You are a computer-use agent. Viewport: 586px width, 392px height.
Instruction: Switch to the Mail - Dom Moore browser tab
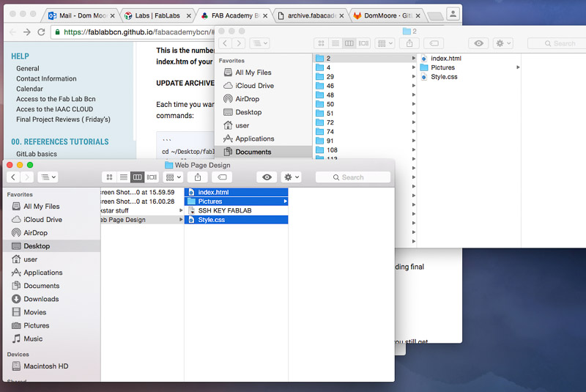point(81,15)
